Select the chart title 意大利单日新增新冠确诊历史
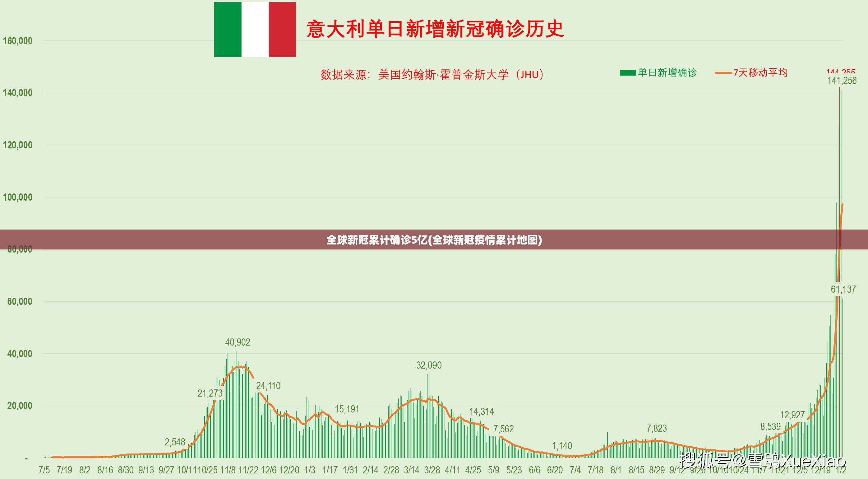The image size is (868, 479). pyautogui.click(x=435, y=29)
